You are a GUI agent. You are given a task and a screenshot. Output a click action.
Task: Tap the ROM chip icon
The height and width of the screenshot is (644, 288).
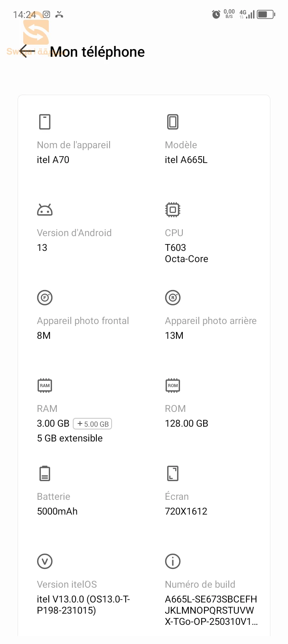173,386
